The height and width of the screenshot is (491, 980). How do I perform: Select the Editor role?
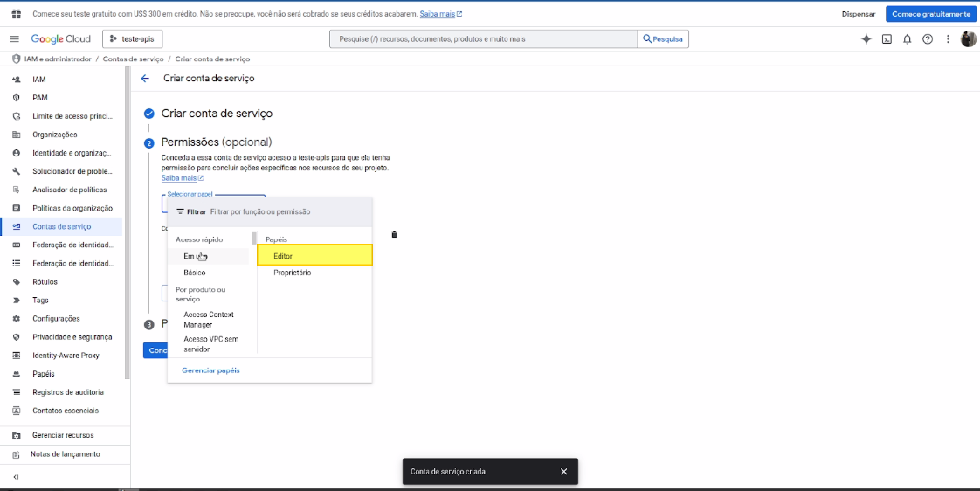click(315, 255)
